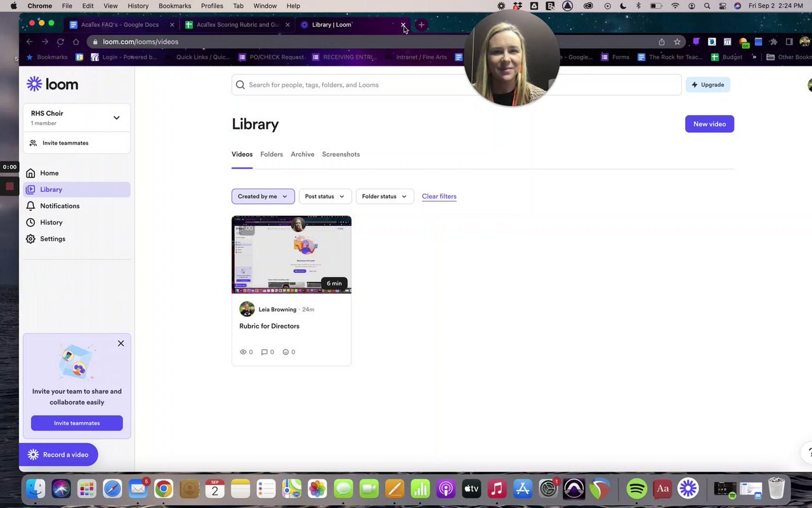Open the Loom app from the dock
This screenshot has height=508, width=812.
pyautogui.click(x=688, y=489)
